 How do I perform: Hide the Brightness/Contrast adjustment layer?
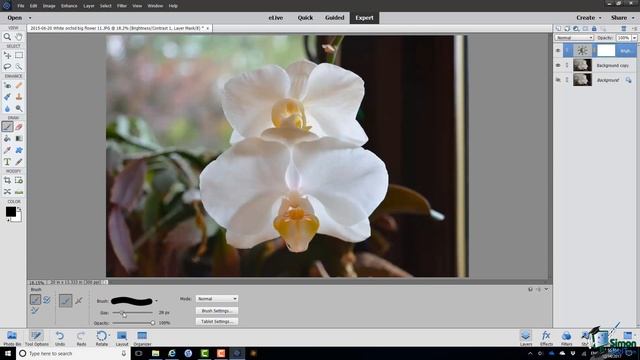click(x=558, y=51)
